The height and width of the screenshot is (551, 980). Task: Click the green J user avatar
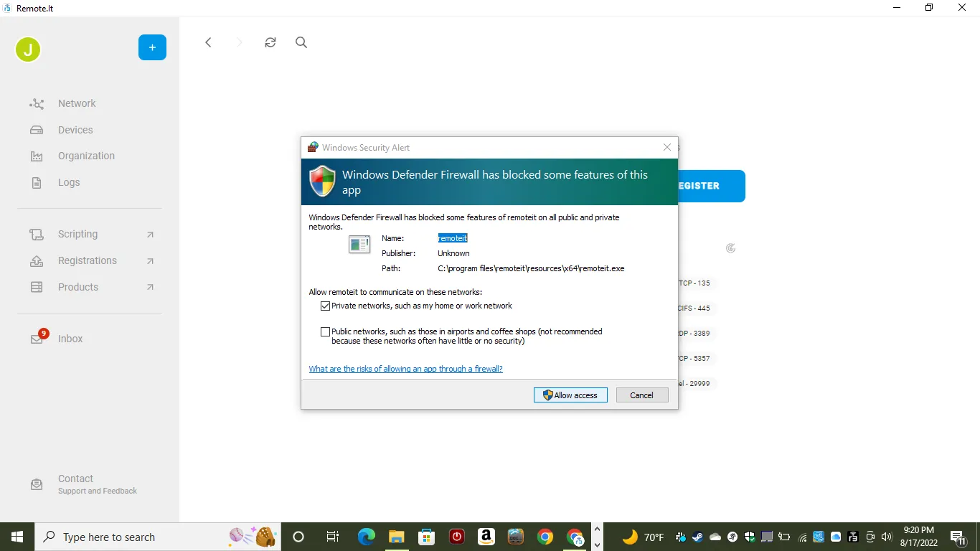click(28, 50)
